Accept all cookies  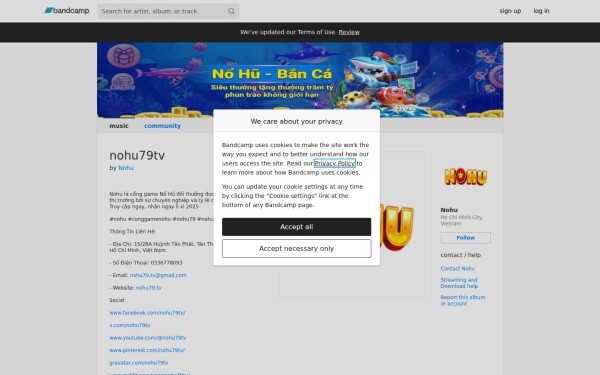pos(296,227)
